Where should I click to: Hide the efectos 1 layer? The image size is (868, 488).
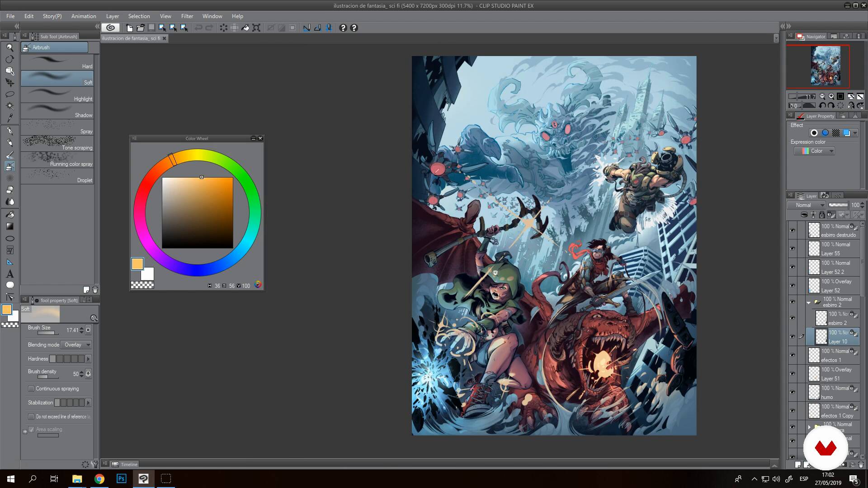click(x=792, y=355)
